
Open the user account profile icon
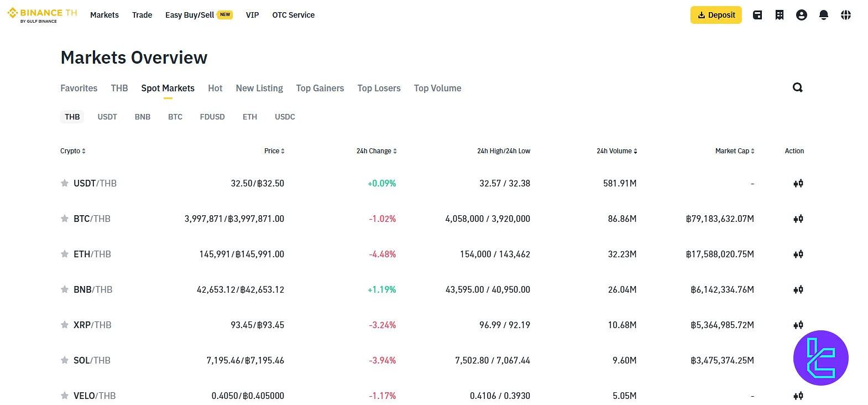pyautogui.click(x=802, y=15)
